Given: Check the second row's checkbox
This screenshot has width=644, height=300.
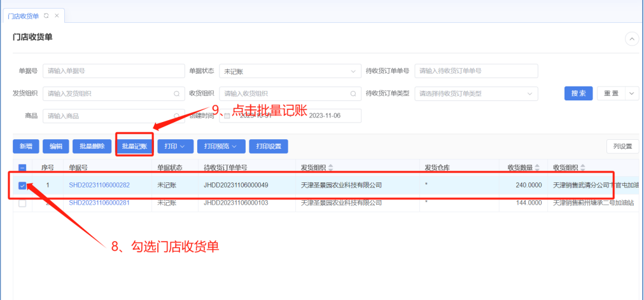Looking at the screenshot, I should pos(22,203).
